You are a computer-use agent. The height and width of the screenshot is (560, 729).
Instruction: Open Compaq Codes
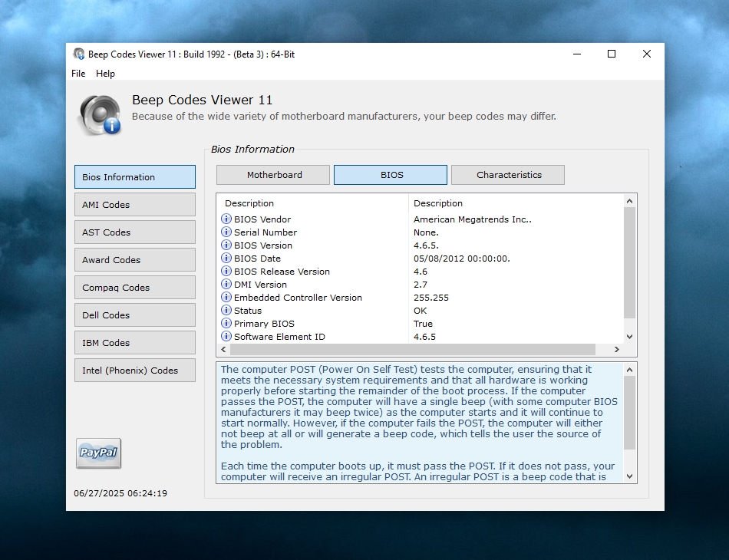click(135, 287)
